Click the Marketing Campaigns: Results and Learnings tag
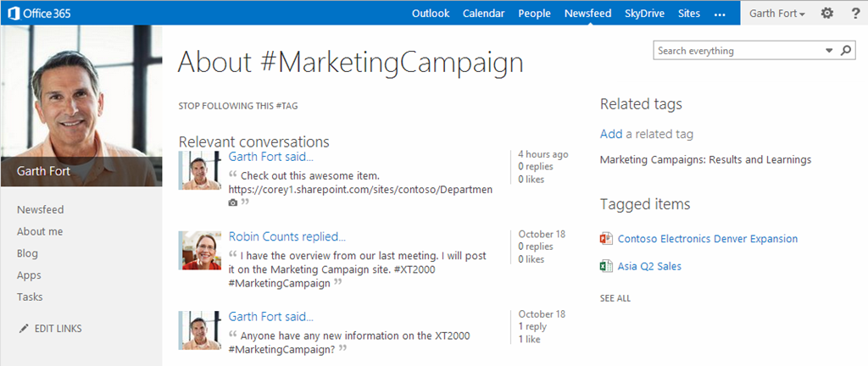 (706, 160)
